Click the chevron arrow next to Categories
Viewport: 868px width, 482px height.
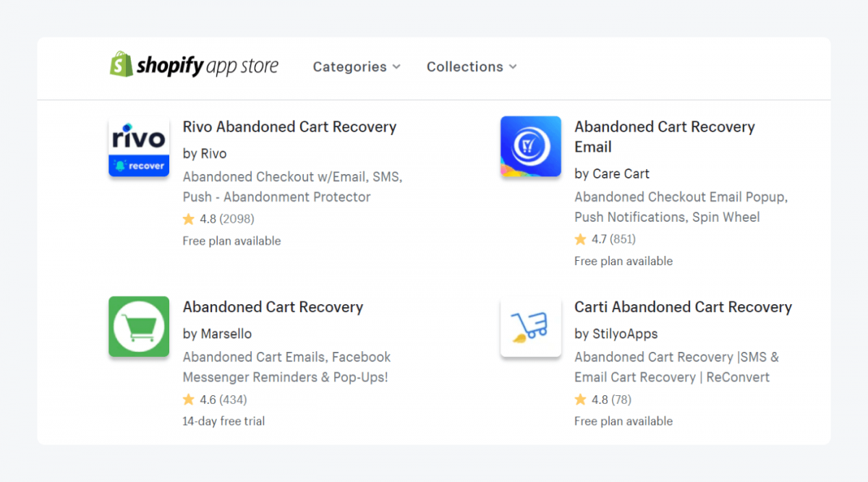point(396,66)
